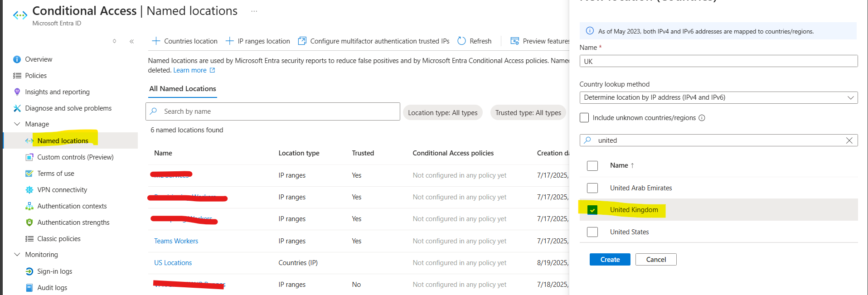The height and width of the screenshot is (295, 868).
Task: Open the Teams Workers named location
Action: [x=176, y=241]
